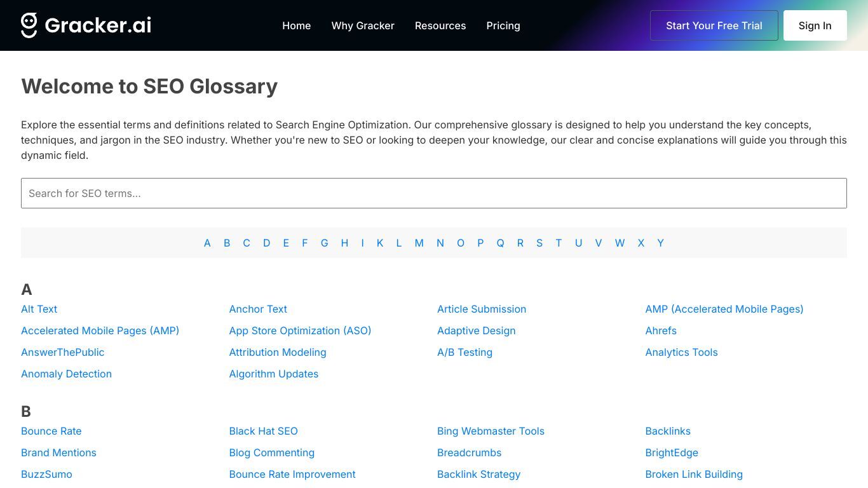This screenshot has height=488, width=868.
Task: Open the Breadcrumbs entry
Action: tap(470, 452)
